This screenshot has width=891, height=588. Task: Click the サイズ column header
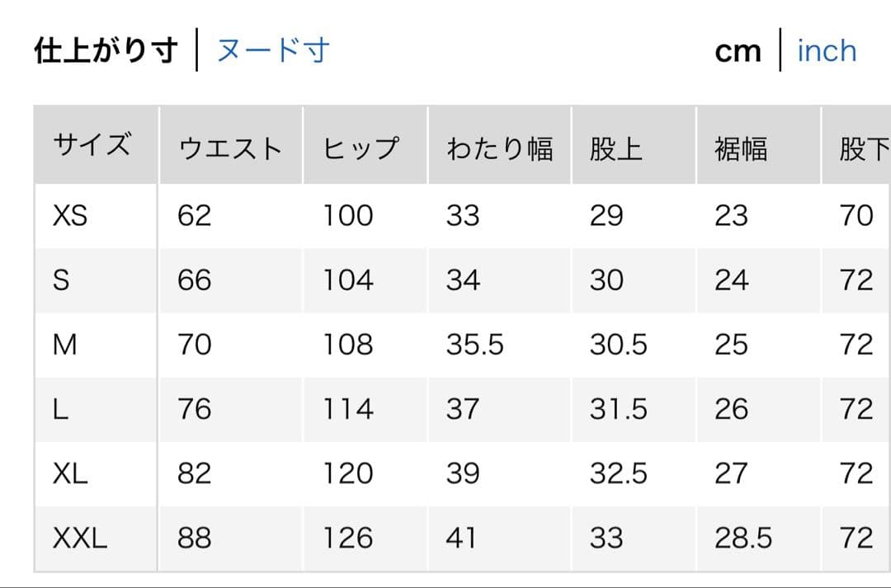click(92, 147)
